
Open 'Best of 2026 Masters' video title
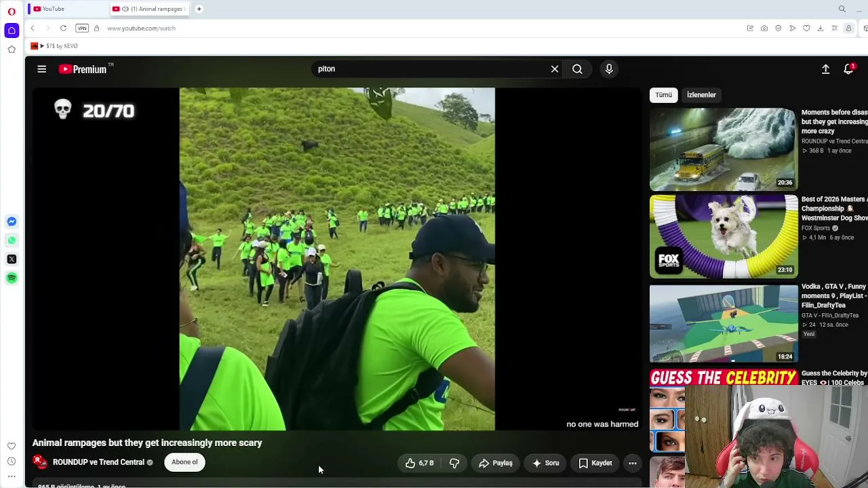(x=835, y=209)
